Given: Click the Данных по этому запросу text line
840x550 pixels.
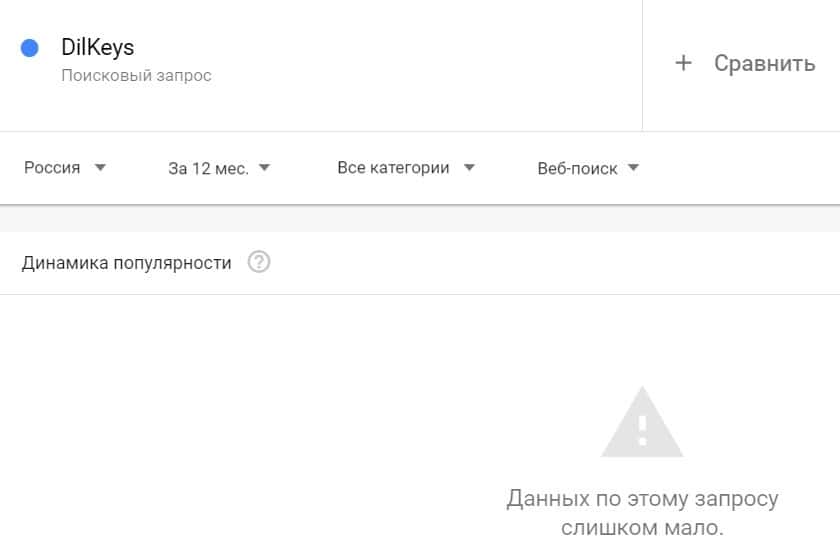Looking at the screenshot, I should 642,498.
